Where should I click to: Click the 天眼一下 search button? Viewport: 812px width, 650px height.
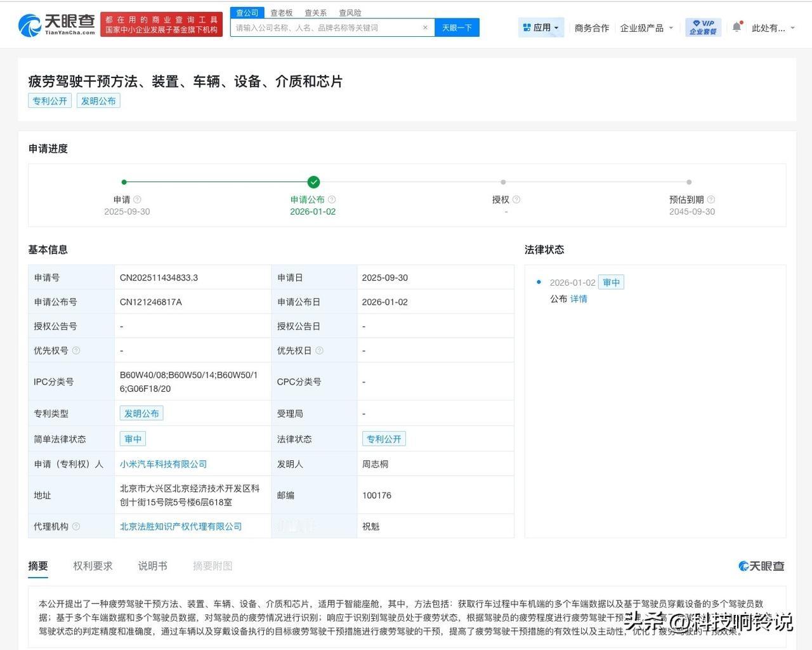point(457,27)
